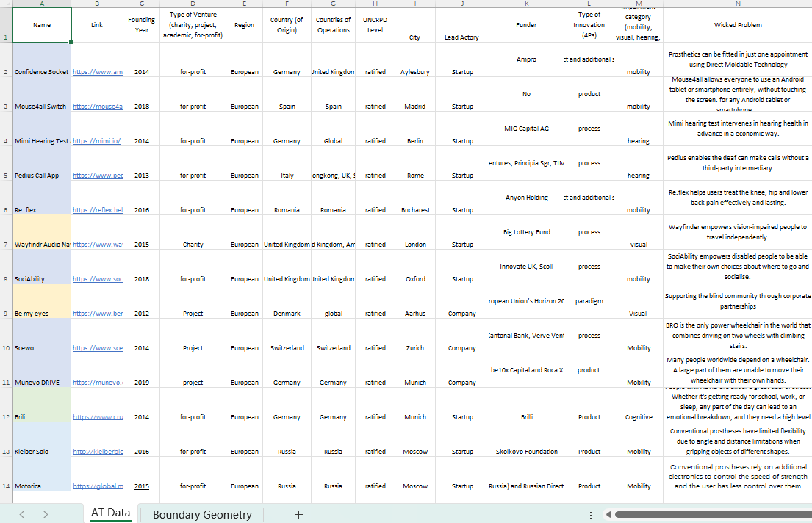Select the Innovate UK, Scoll cell
812x523 pixels.
click(x=526, y=267)
